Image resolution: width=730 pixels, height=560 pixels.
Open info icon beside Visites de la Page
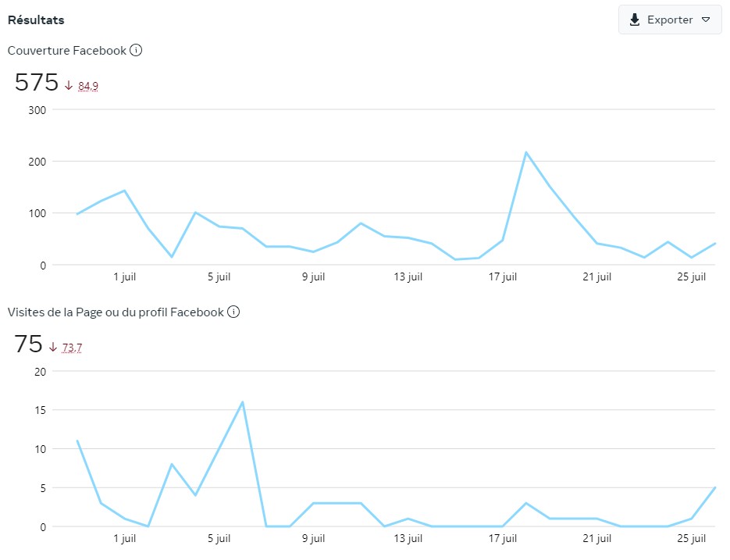pyautogui.click(x=233, y=312)
